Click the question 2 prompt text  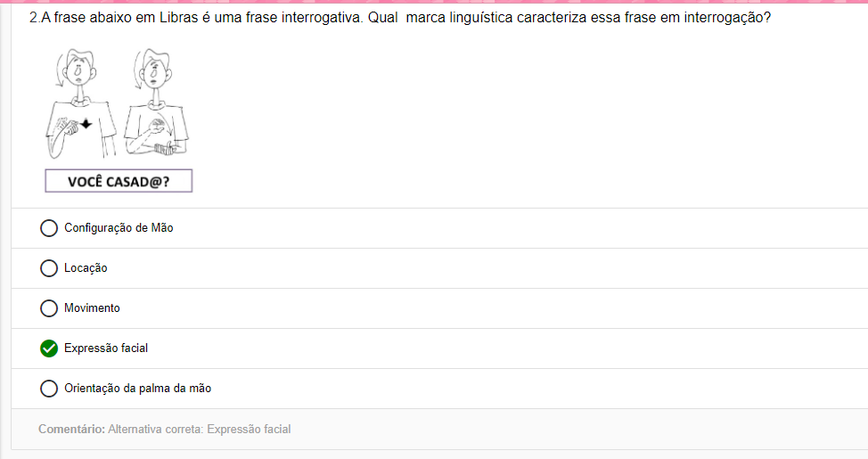[399, 18]
